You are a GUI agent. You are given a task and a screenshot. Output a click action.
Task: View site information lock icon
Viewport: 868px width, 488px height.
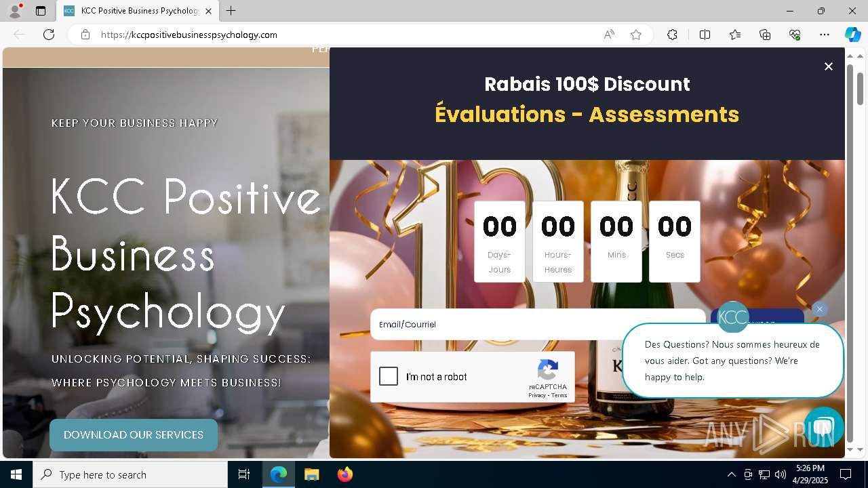tap(85, 35)
